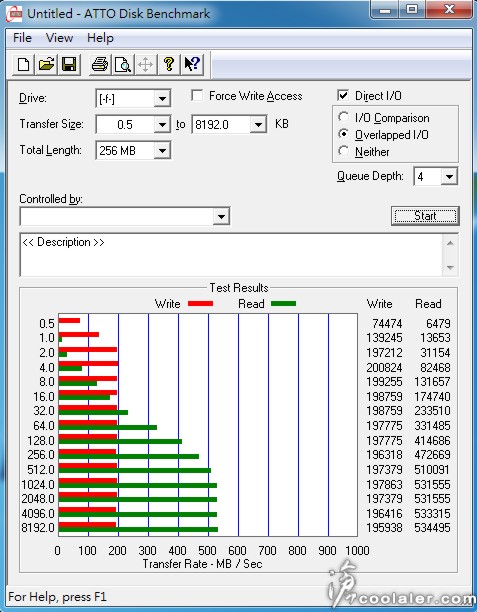Select Neither radio option
477x612 pixels.
344,151
